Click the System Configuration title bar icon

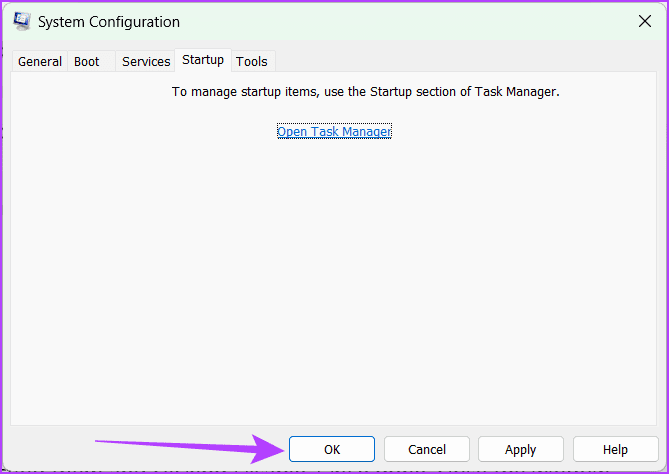point(21,21)
